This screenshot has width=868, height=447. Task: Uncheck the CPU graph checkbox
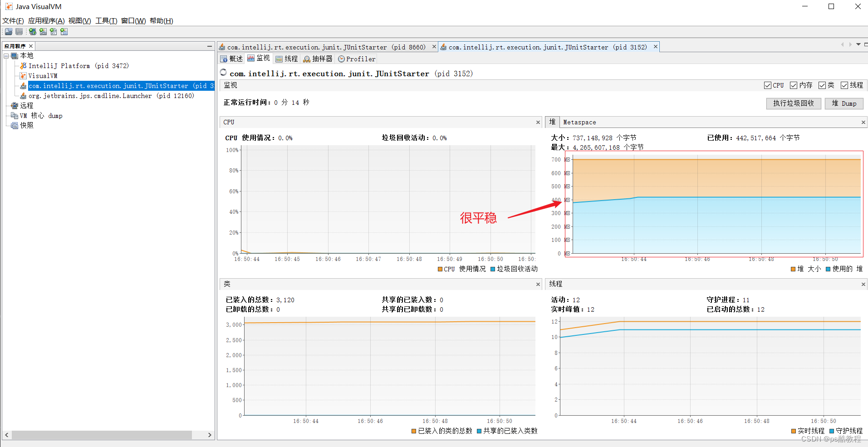point(768,85)
